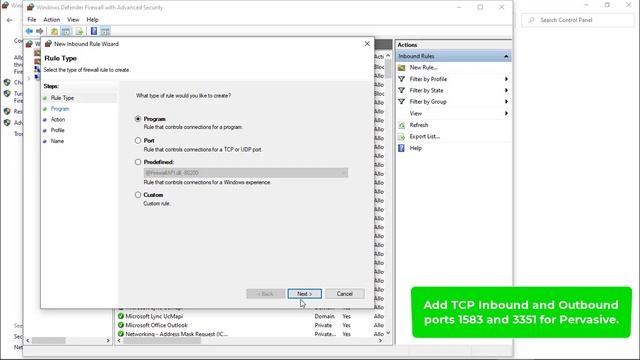The image size is (640, 360).
Task: Click Export List... in the Actions pane
Action: [424, 136]
